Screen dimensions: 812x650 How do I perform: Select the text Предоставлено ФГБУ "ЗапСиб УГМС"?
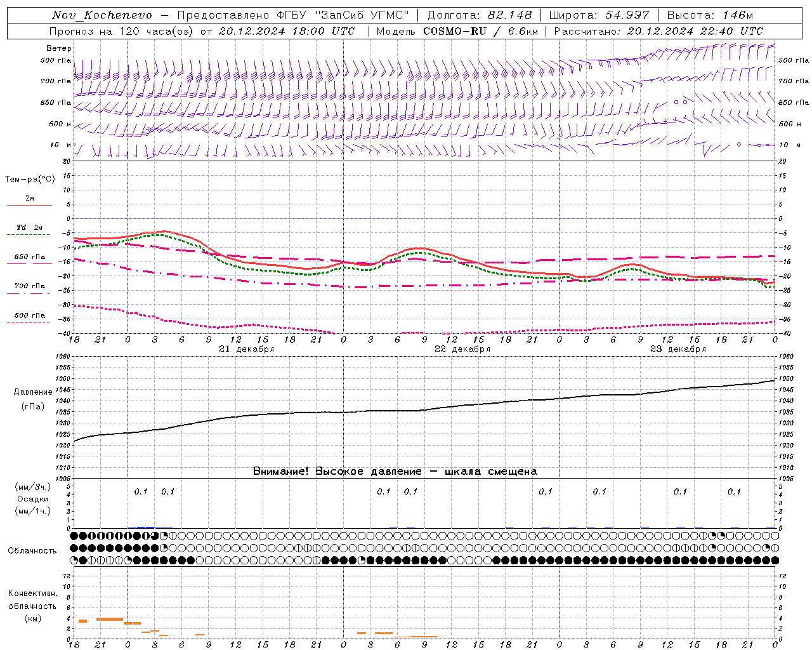coord(293,15)
